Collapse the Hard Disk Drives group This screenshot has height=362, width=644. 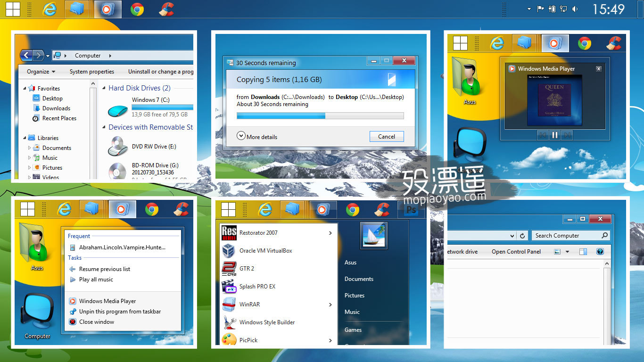[104, 88]
